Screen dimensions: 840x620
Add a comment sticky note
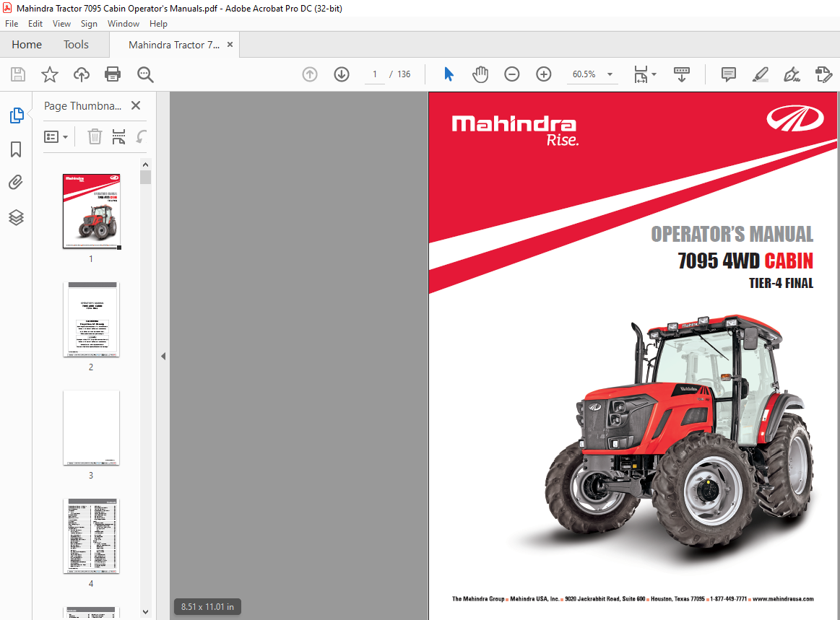pyautogui.click(x=729, y=74)
